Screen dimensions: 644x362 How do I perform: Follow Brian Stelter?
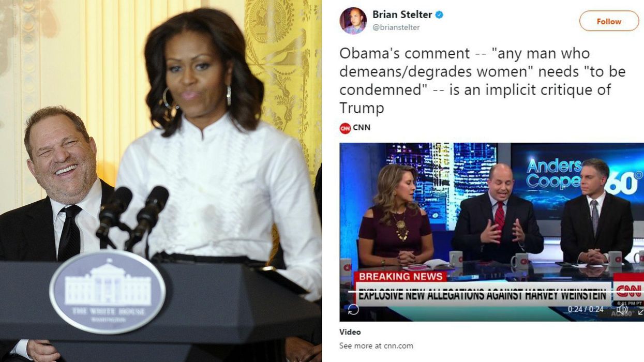coord(609,21)
